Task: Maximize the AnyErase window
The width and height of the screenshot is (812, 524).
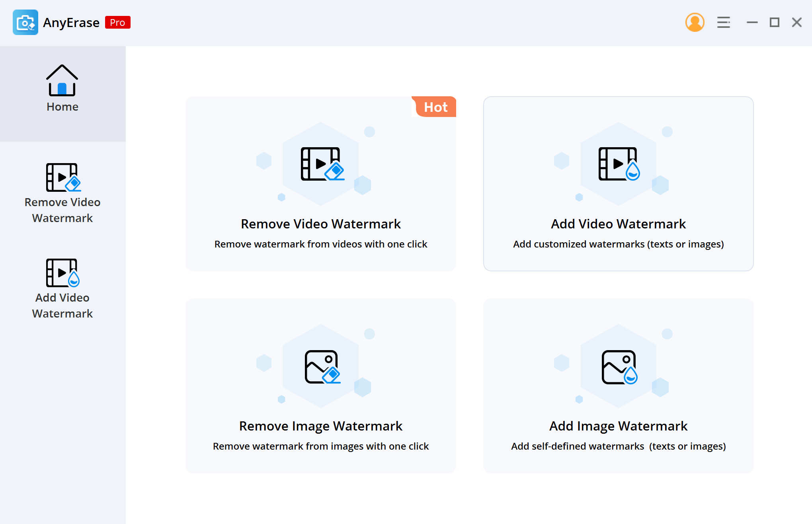Action: 774,22
